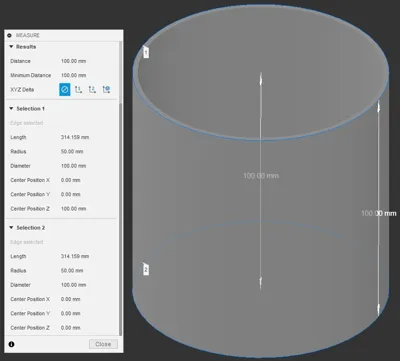Show XYZ Delta relative to selection 1
This screenshot has height=361, width=400.
click(x=78, y=89)
